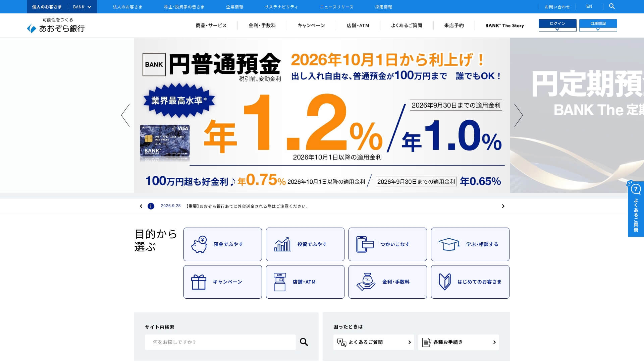
Task: Click the question mark icon on side tab
Action: [x=636, y=189]
